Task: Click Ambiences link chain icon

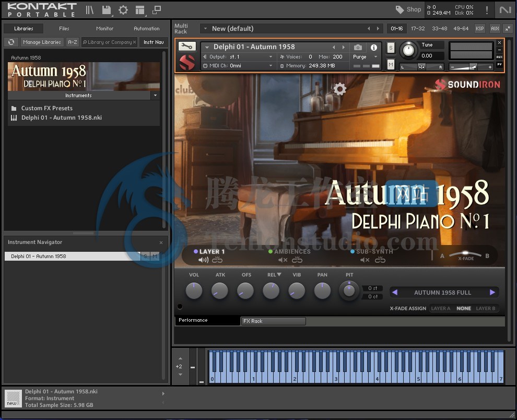Action: point(297,260)
